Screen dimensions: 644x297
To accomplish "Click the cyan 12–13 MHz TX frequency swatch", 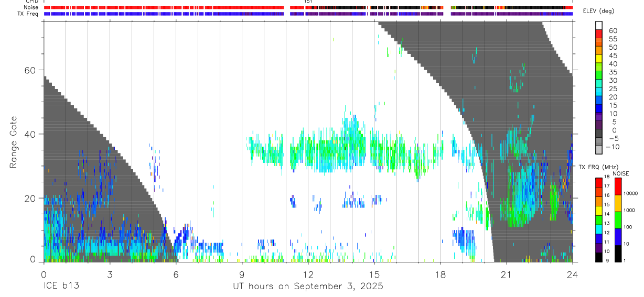I will pyautogui.click(x=599, y=229).
